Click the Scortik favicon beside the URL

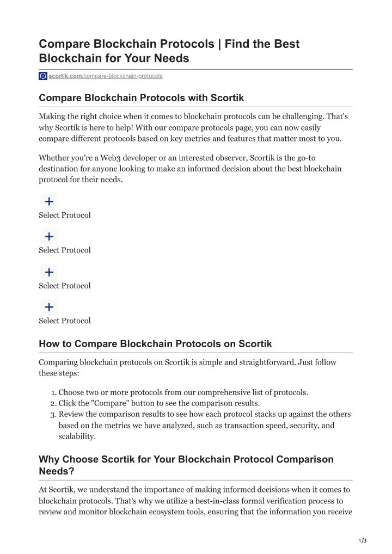43,76
